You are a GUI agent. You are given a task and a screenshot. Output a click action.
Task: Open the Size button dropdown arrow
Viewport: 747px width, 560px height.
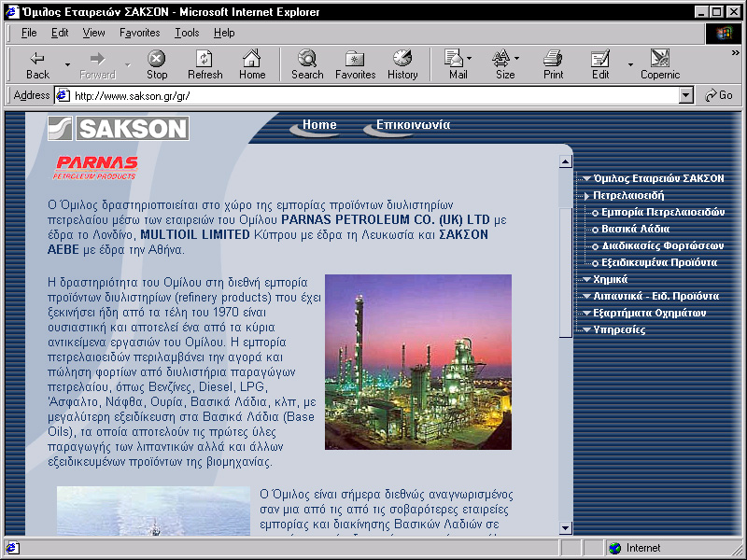[517, 59]
